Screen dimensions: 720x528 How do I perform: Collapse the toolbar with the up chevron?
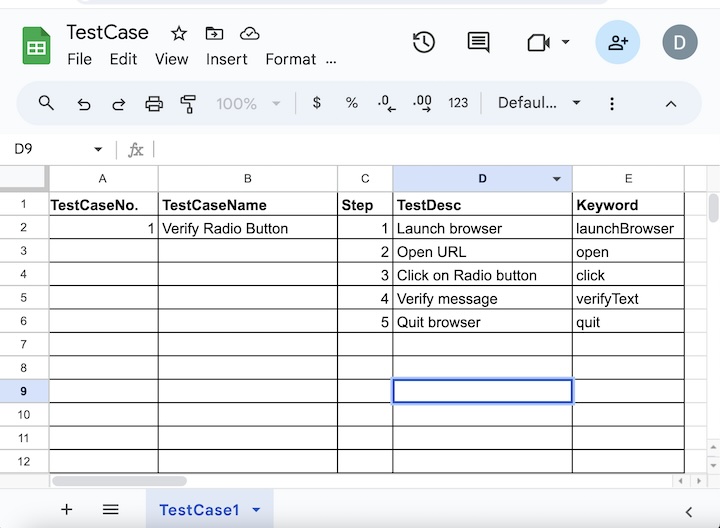(671, 103)
